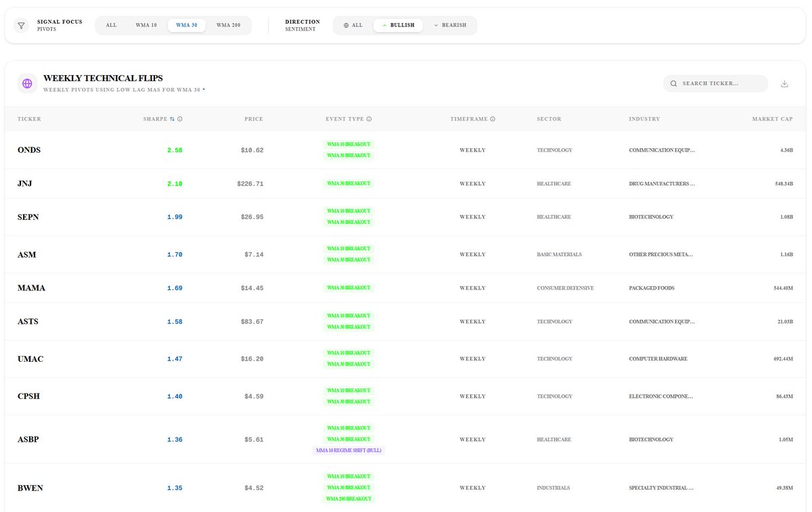Open the Event Type info icon
The image size is (812, 512).
tap(369, 119)
